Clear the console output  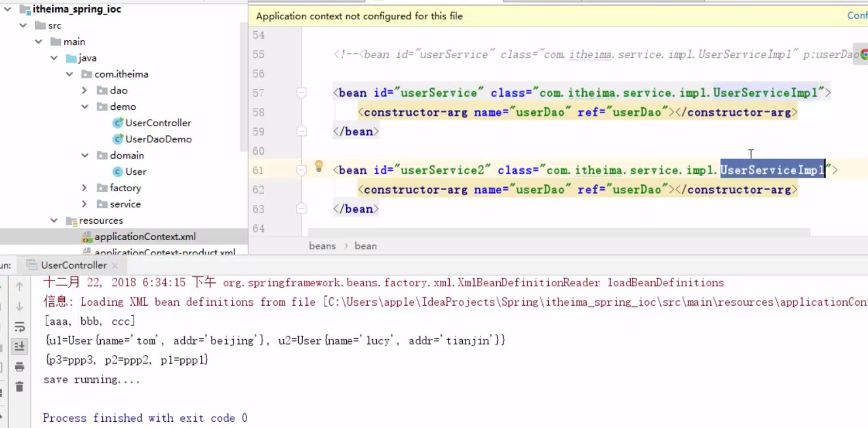(x=19, y=386)
